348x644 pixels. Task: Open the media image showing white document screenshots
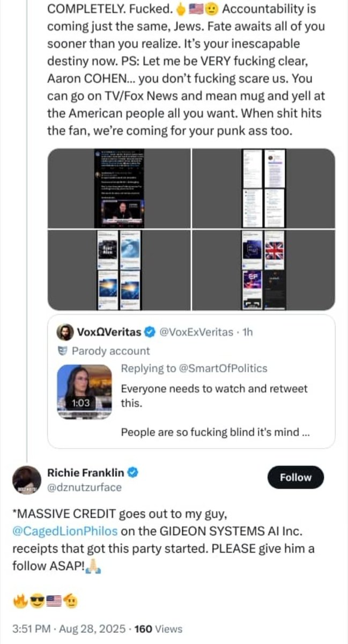(x=263, y=188)
